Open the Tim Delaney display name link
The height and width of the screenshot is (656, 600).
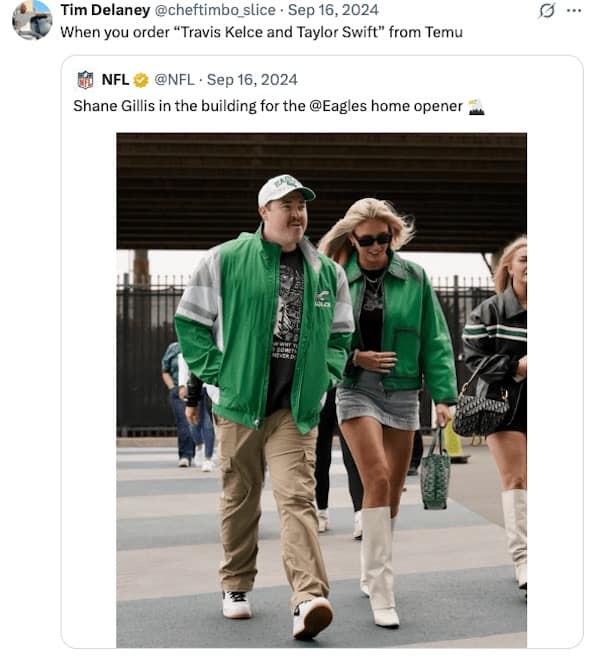coord(100,10)
